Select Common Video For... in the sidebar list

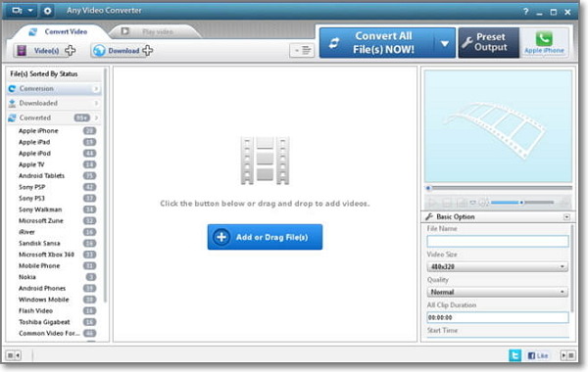click(49, 333)
